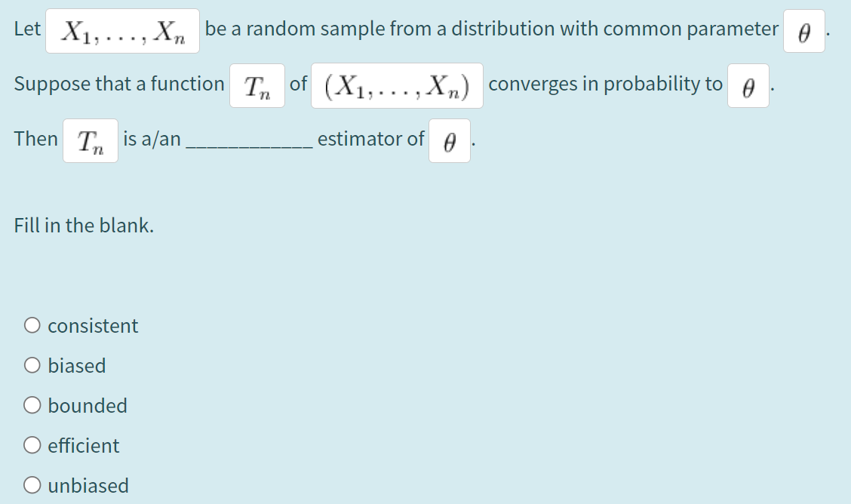Select the consistent answer option
Screen dimensions: 851x504
click(33, 324)
